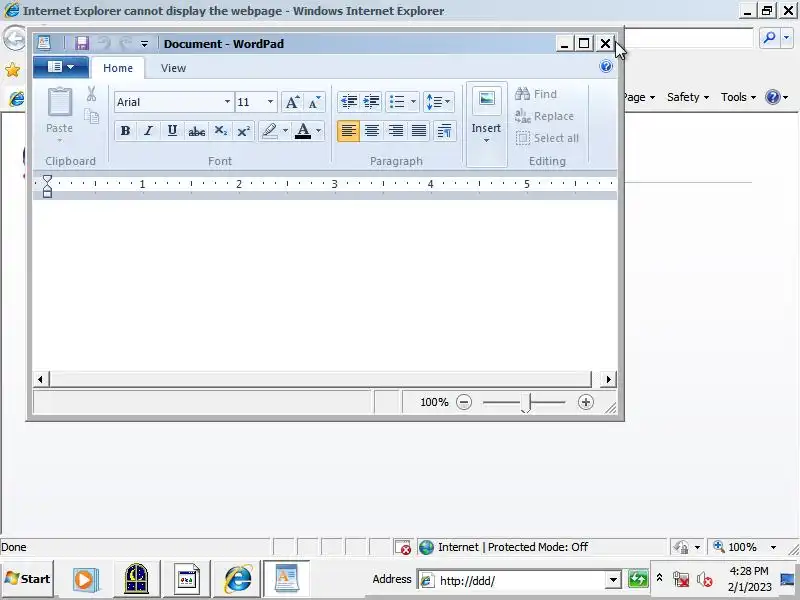
Task: Toggle Strikethrough formatting
Action: (x=196, y=131)
